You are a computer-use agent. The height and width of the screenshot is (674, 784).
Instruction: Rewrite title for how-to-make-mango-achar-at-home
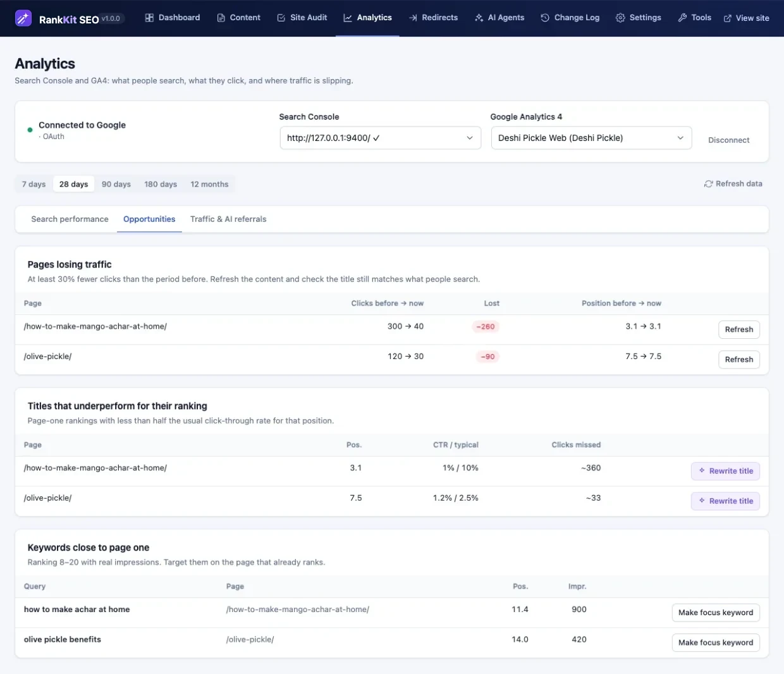point(725,471)
